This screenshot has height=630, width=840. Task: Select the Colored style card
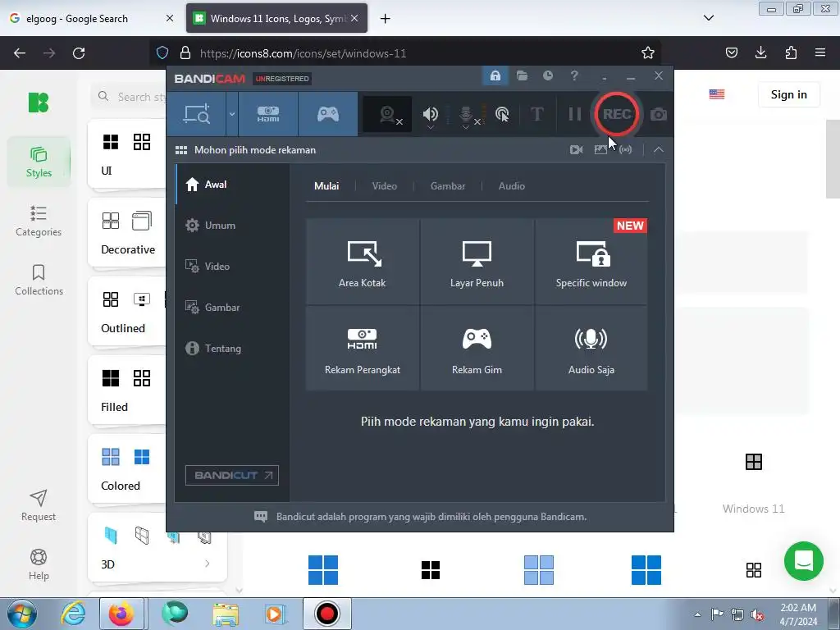coord(126,470)
